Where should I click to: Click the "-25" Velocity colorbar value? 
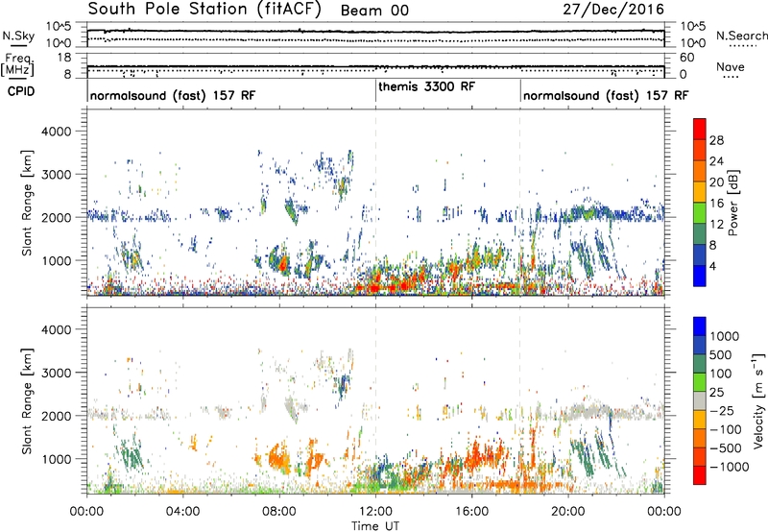722,410
